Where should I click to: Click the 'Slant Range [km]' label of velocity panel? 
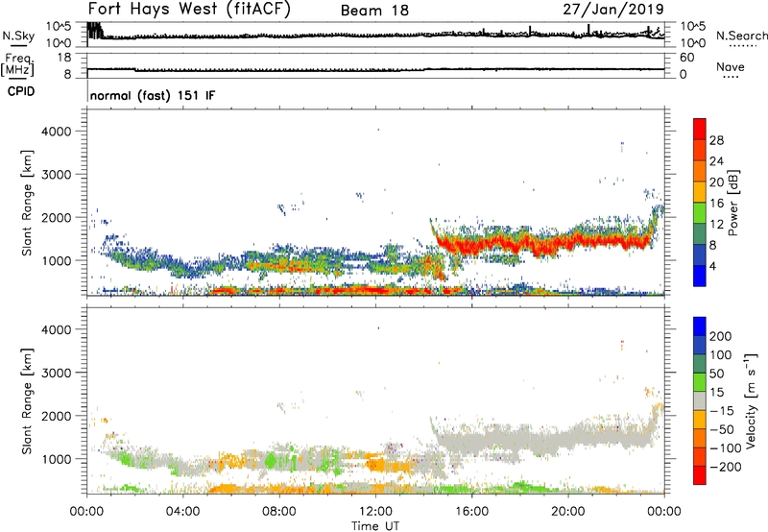[x=27, y=401]
